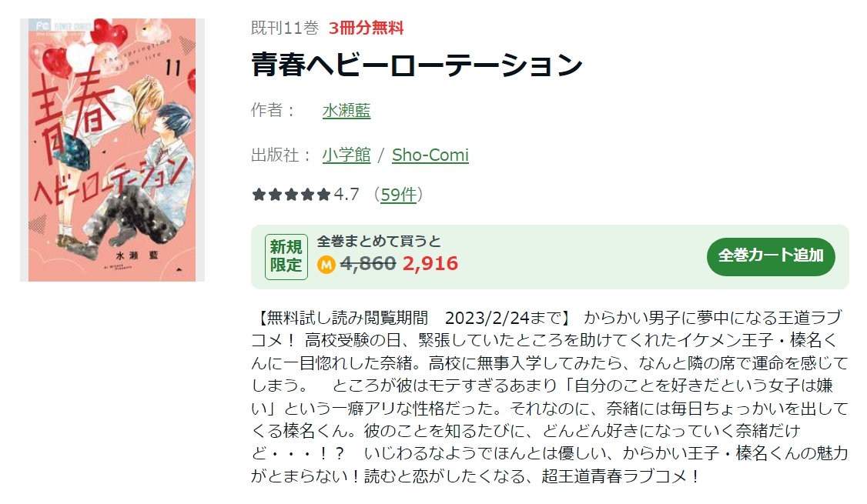This screenshot has width=867, height=504.
Task: Click the 出版社： label
Action: (x=283, y=155)
